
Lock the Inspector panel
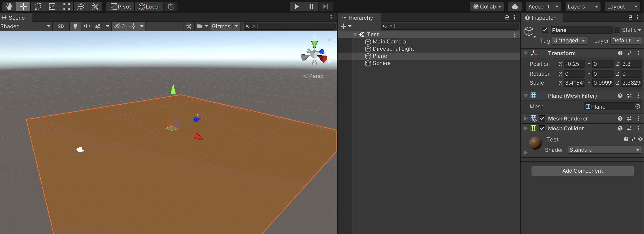tap(631, 17)
